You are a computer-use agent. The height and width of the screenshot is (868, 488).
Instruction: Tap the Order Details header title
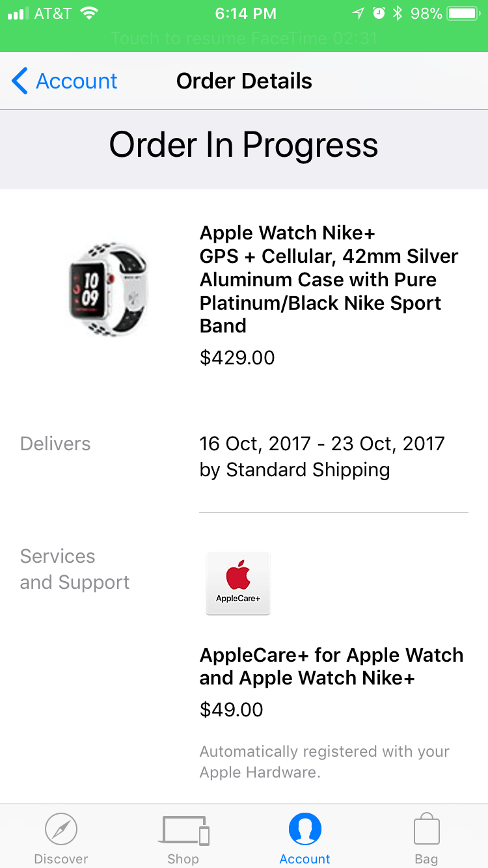tap(244, 81)
